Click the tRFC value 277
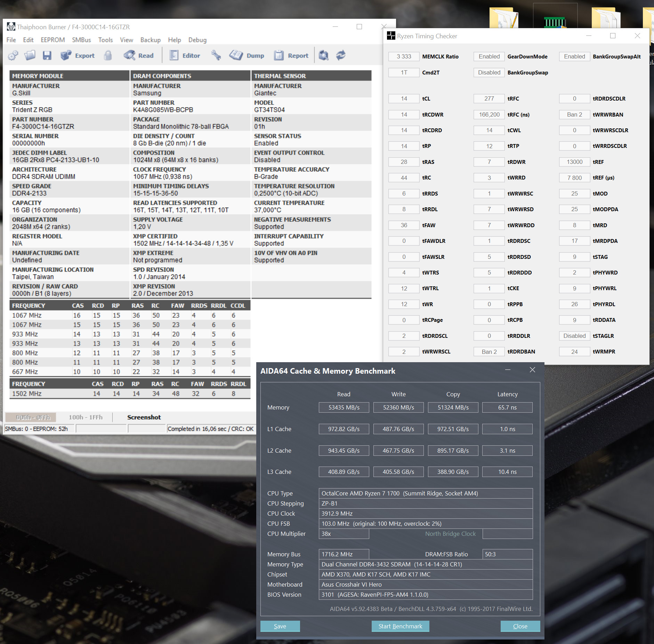654x644 pixels. click(x=489, y=98)
